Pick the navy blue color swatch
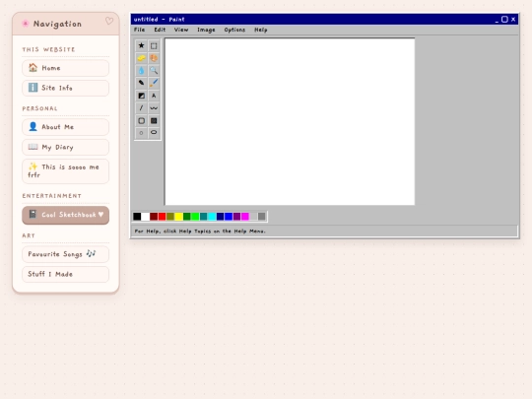 (x=221, y=217)
